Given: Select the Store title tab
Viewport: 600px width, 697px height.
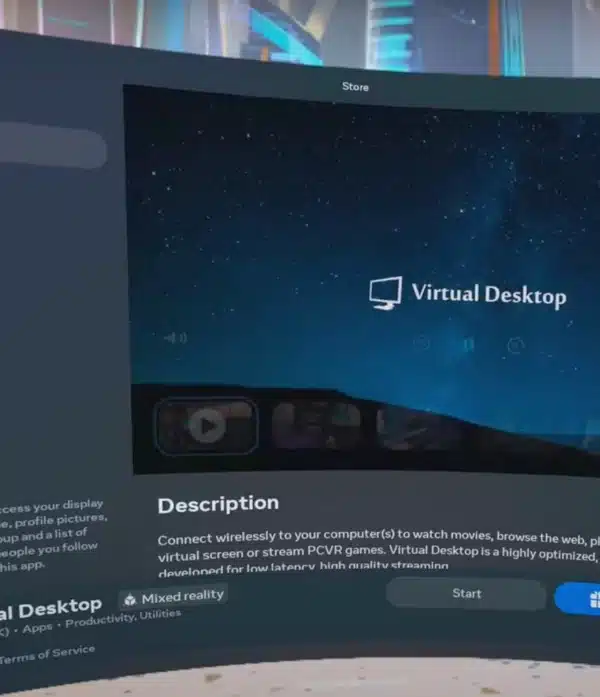Looking at the screenshot, I should (355, 87).
